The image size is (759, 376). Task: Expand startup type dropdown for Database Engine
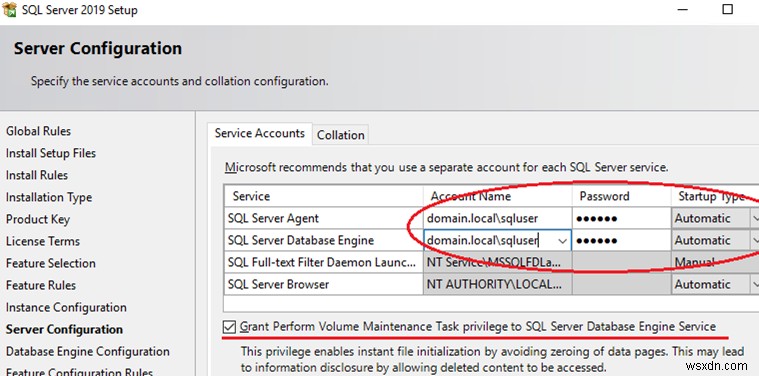coord(755,241)
